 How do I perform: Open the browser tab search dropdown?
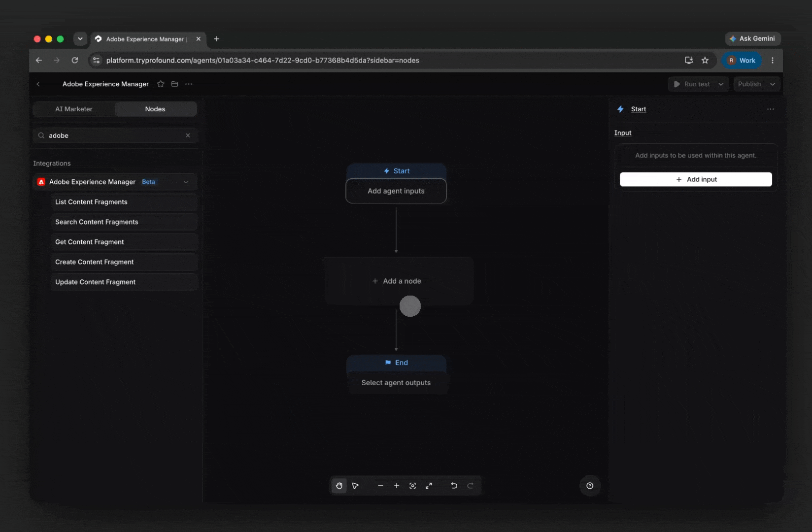coord(80,39)
